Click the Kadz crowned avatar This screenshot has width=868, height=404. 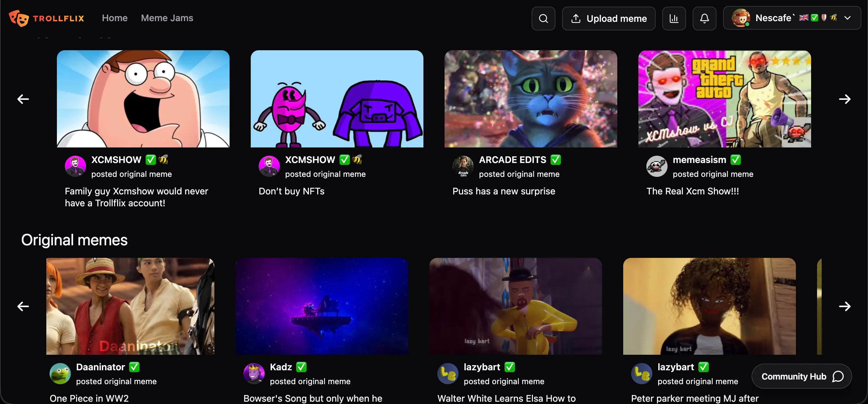(254, 373)
